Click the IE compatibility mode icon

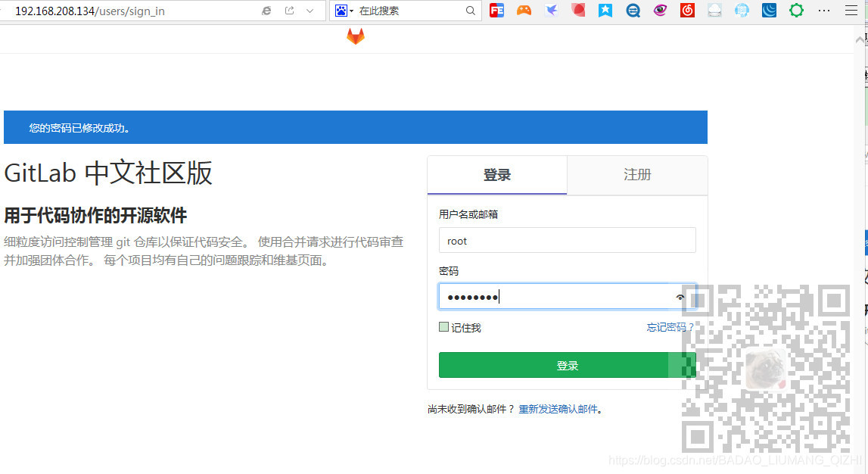[x=266, y=11]
